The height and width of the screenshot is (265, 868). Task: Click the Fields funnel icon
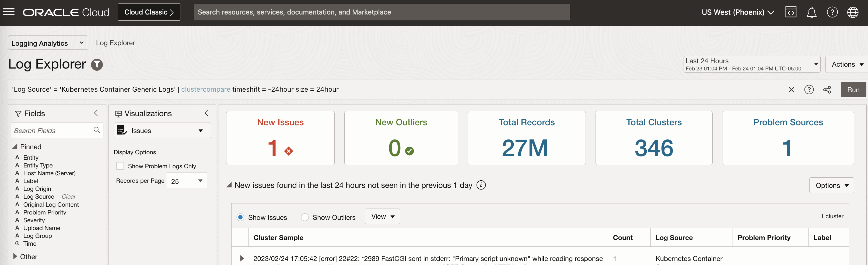(18, 114)
